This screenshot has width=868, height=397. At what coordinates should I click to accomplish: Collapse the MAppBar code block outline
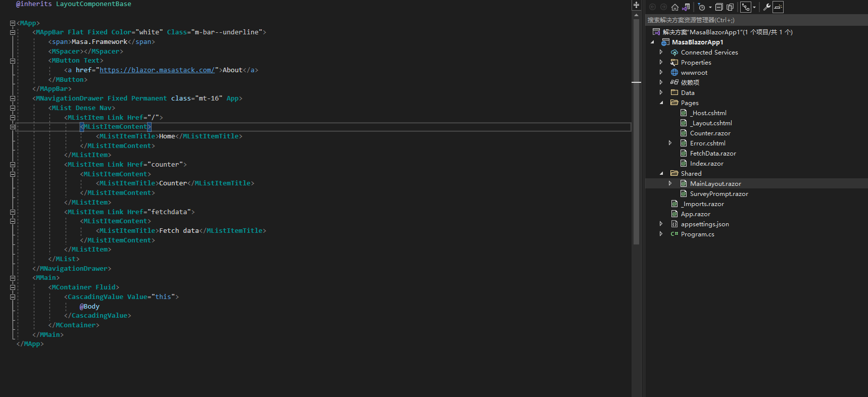click(x=13, y=32)
